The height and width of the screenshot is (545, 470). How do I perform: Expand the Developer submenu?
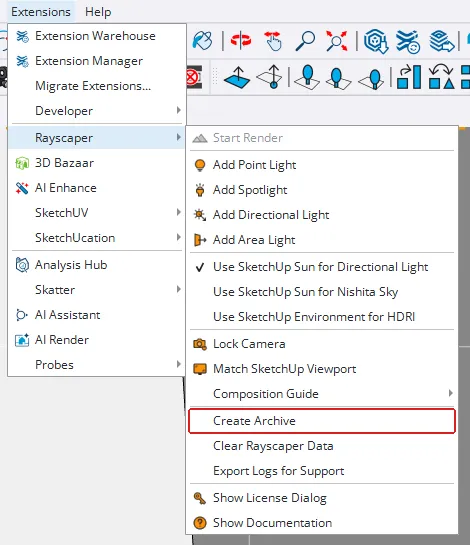pyautogui.click(x=97, y=111)
